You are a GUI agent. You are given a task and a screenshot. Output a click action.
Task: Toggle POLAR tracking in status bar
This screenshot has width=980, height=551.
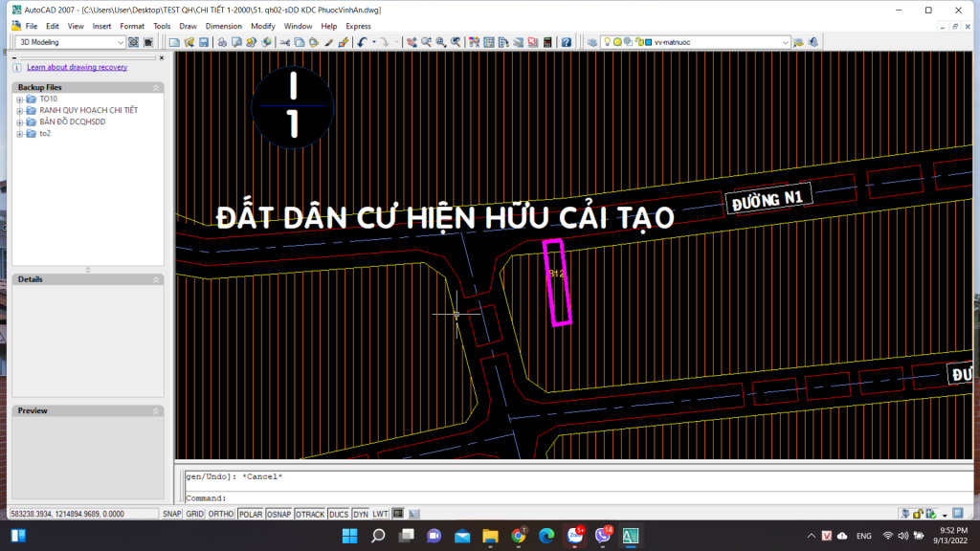click(x=251, y=514)
